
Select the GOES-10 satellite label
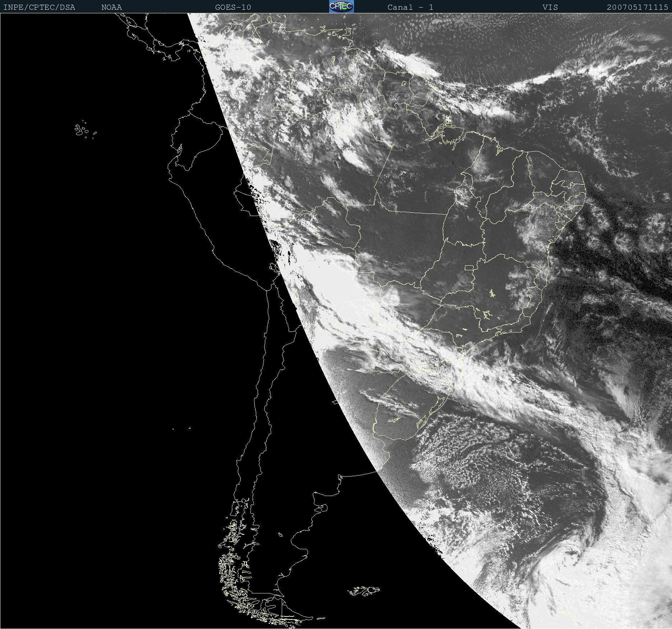pyautogui.click(x=233, y=7)
